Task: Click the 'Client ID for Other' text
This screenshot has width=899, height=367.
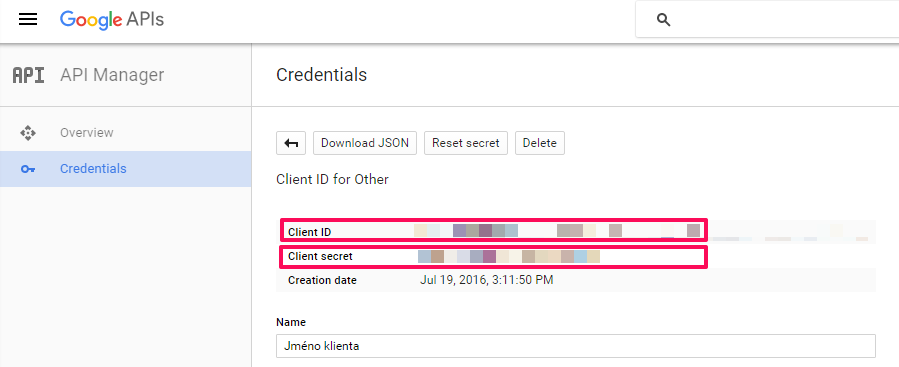Action: pos(333,179)
